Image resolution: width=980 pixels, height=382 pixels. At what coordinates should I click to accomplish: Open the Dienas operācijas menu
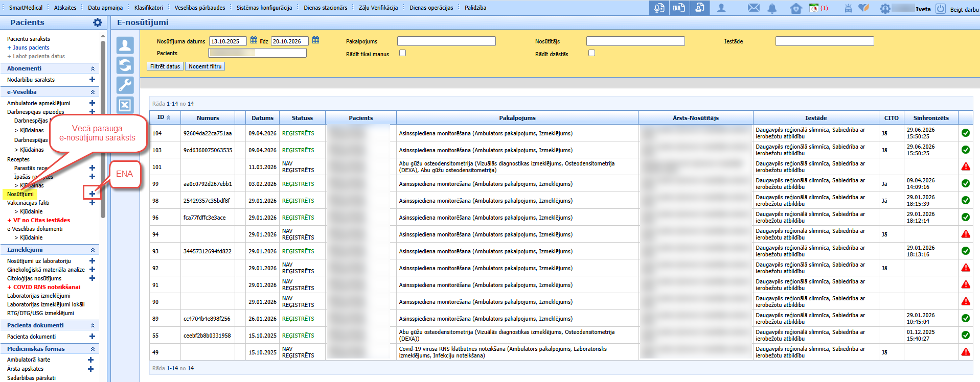[x=431, y=8]
